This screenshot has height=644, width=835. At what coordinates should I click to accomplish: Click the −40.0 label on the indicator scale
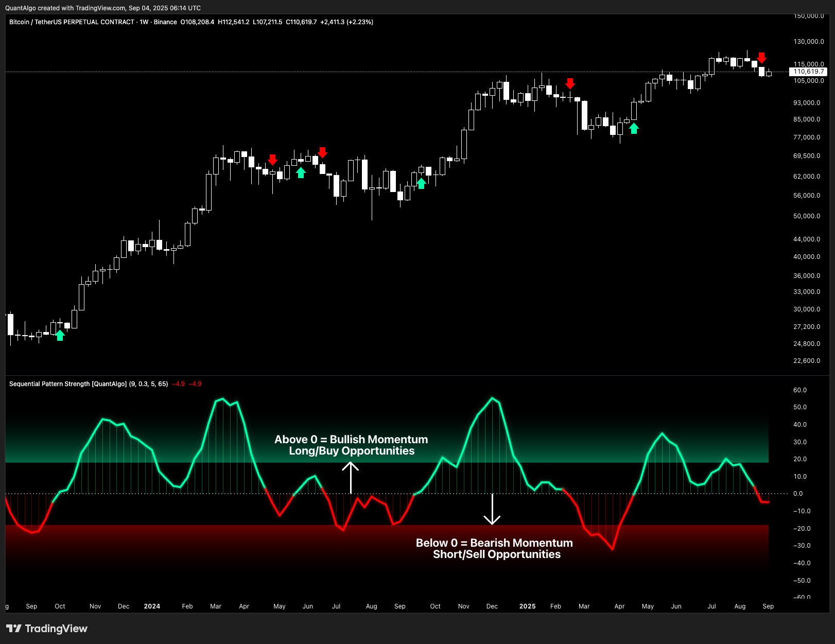tap(802, 563)
